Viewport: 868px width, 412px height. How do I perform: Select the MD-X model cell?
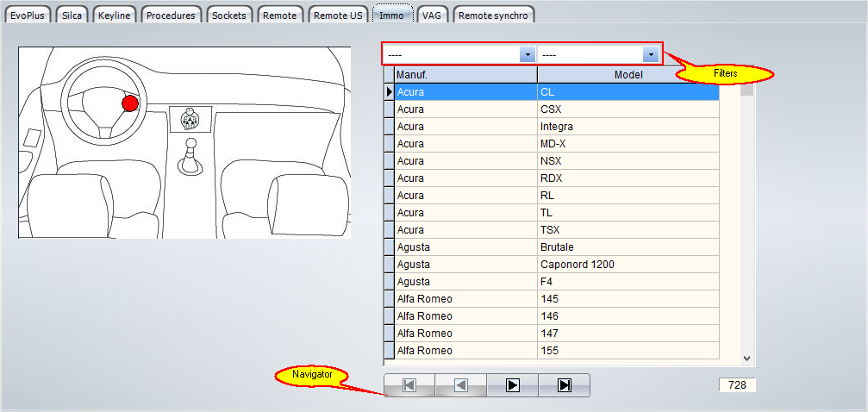click(628, 143)
